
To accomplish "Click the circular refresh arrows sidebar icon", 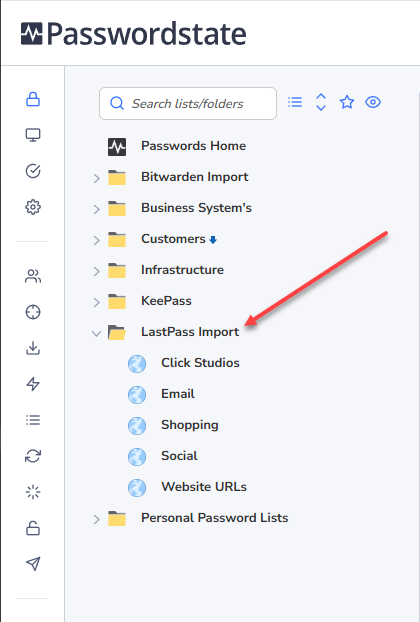I will coord(33,456).
